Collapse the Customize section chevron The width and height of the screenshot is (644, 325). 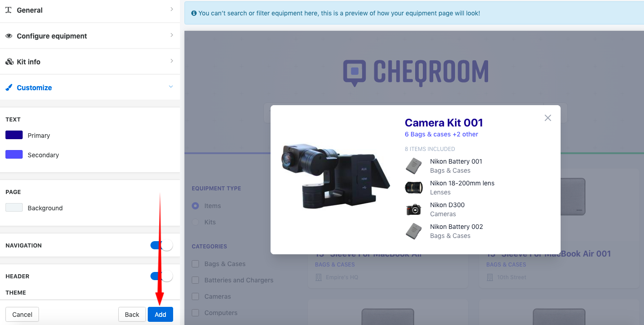(171, 87)
